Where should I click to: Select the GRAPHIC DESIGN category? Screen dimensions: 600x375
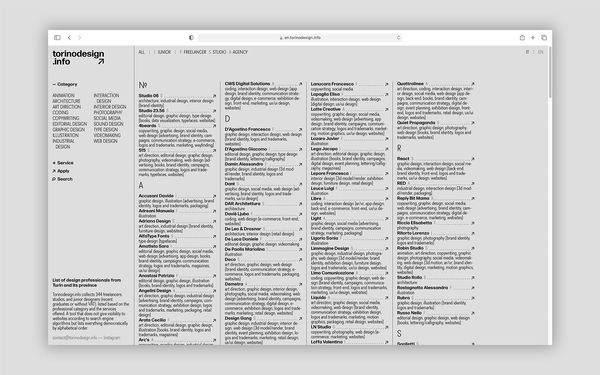(x=68, y=130)
